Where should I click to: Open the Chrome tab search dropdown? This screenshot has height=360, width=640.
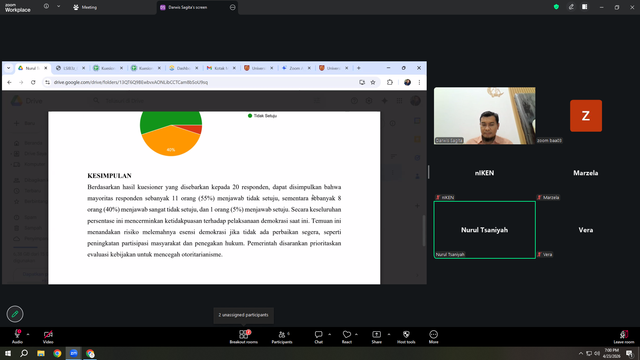[x=9, y=68]
